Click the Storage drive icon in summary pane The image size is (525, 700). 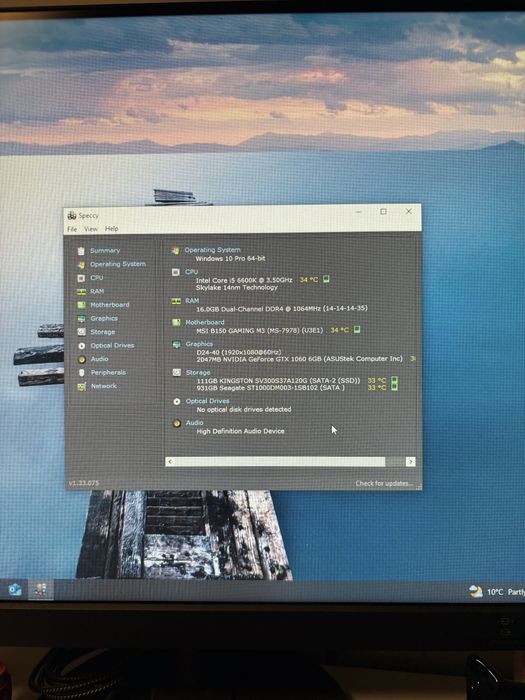click(177, 372)
